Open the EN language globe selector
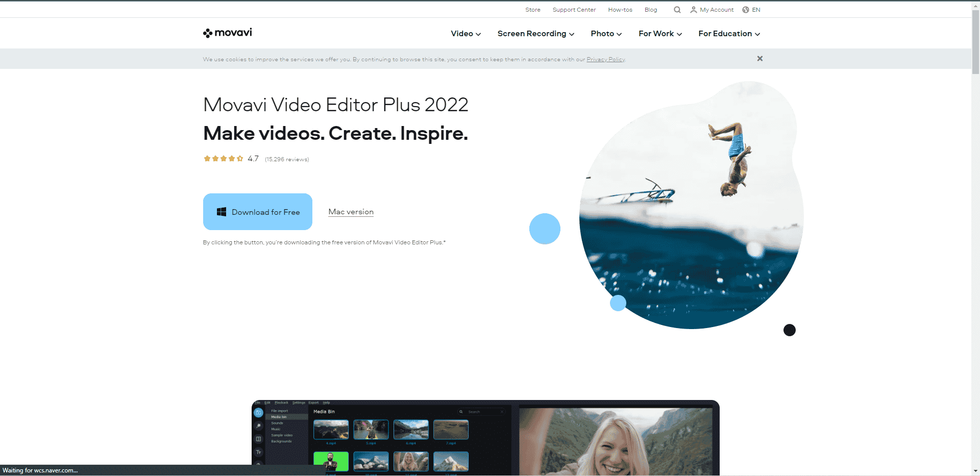Image resolution: width=980 pixels, height=476 pixels. tap(751, 10)
